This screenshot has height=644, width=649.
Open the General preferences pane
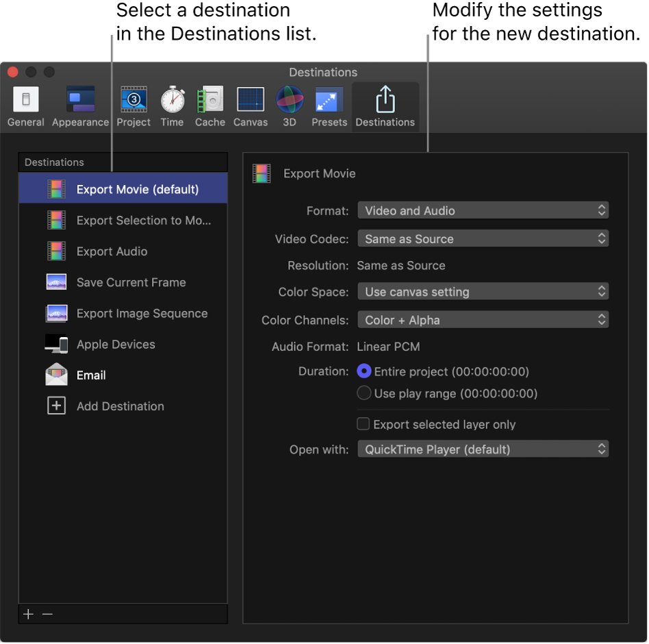tap(25, 103)
